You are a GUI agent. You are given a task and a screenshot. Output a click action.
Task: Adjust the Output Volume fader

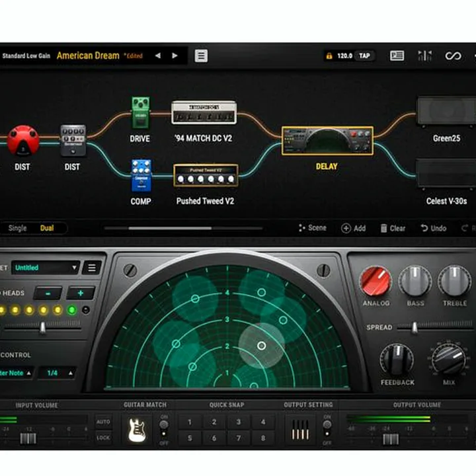391,439
